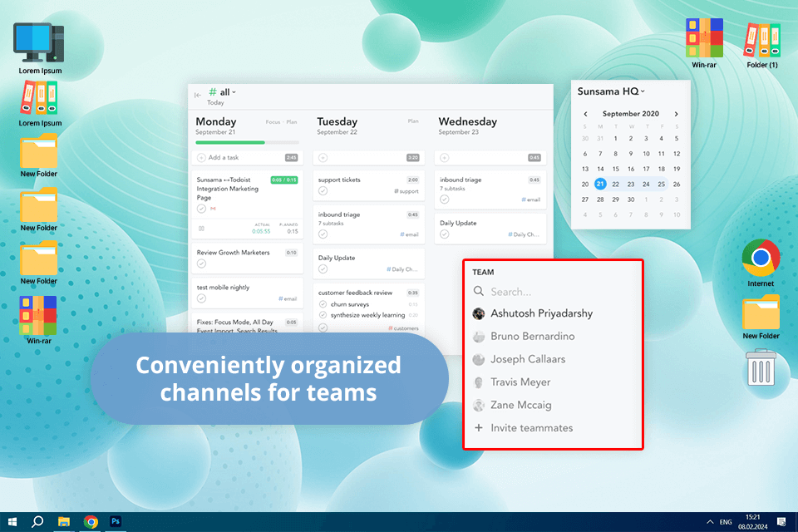This screenshot has height=532, width=798.
Task: Click Bruno Bernardino's avatar
Action: pyautogui.click(x=479, y=337)
